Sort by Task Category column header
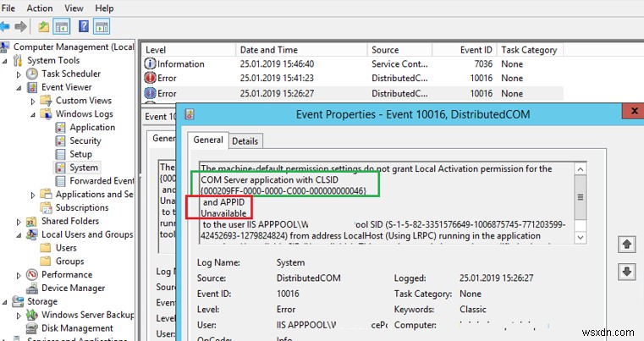 coord(530,50)
